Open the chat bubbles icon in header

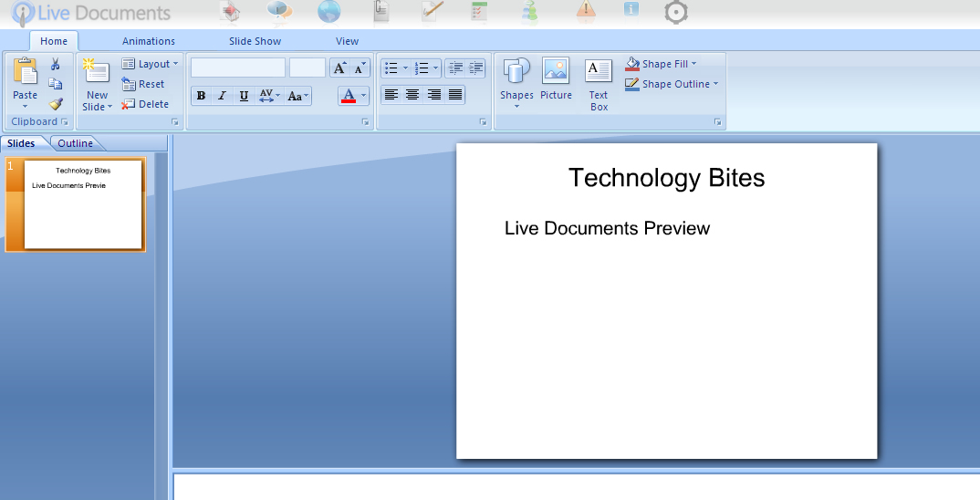279,12
